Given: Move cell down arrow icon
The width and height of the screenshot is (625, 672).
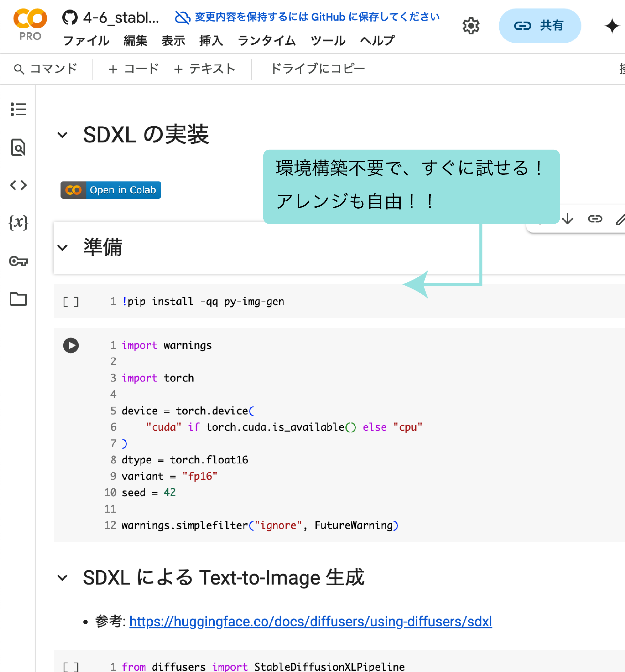Looking at the screenshot, I should (x=568, y=219).
